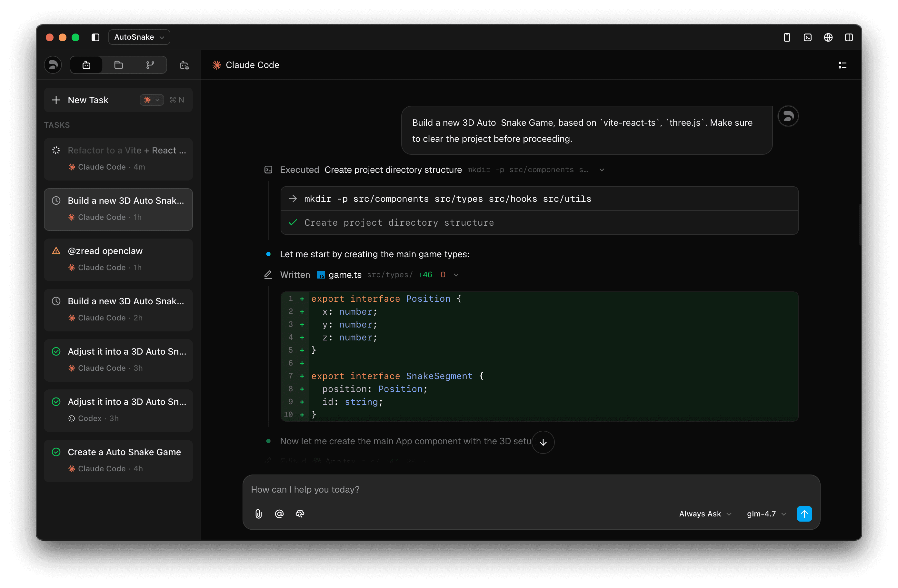Attach a file with the paperclip icon
Screen dimensions: 898x588
pos(258,514)
